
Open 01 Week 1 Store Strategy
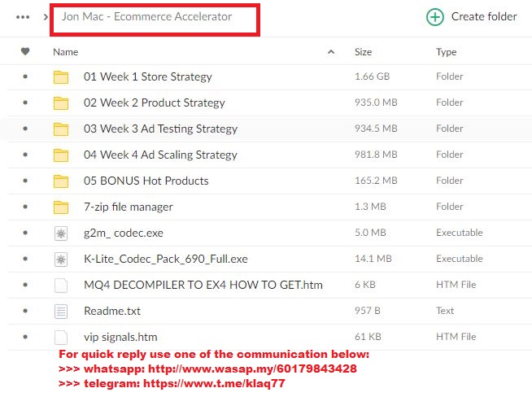coord(147,77)
